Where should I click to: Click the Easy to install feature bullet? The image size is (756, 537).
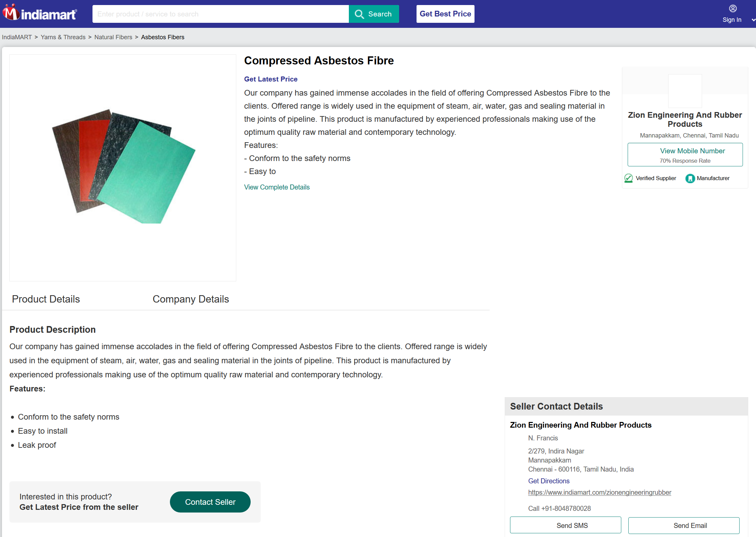coord(43,431)
